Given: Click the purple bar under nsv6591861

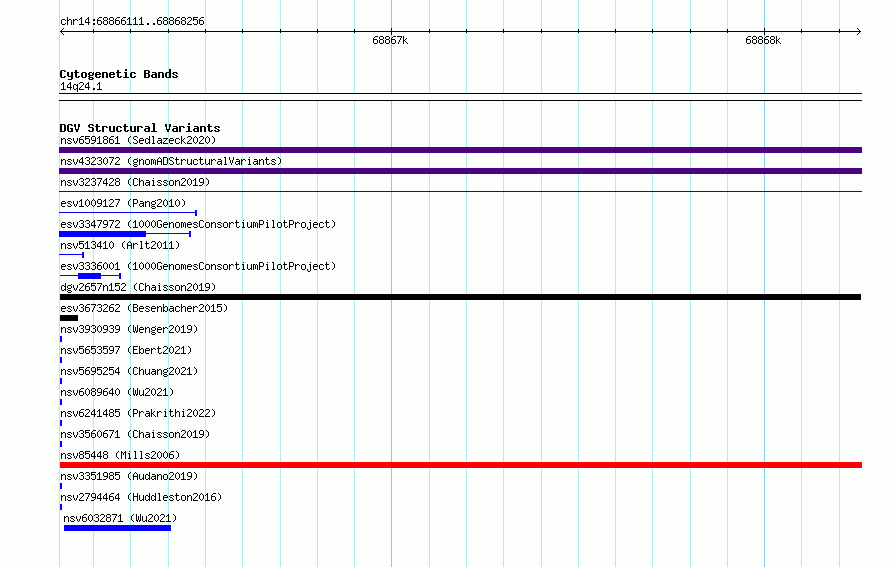Looking at the screenshot, I should coord(460,150).
